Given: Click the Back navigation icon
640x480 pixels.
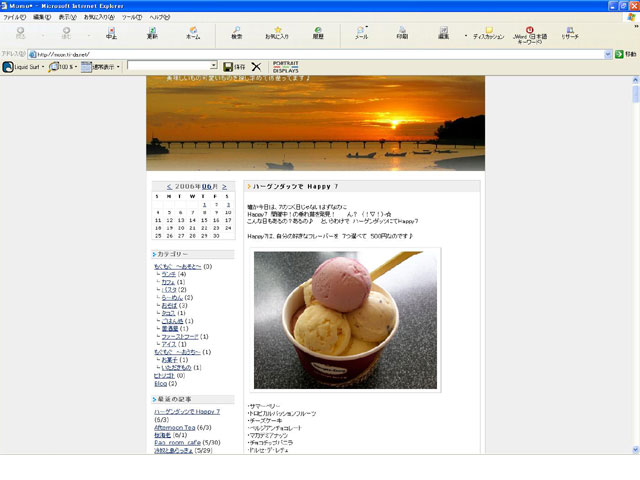Looking at the screenshot, I should (20, 31).
